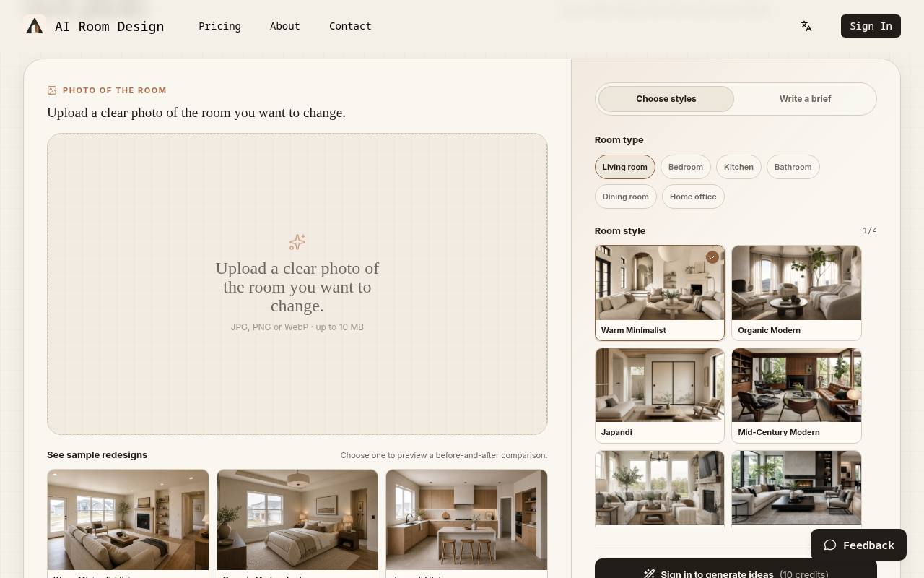The width and height of the screenshot is (924, 578).
Task: Click the AI Room Design logo icon
Action: tap(35, 26)
